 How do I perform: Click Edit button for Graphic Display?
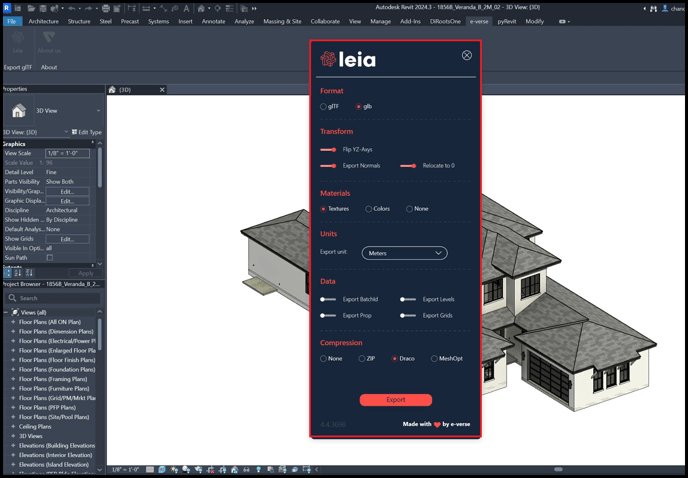pos(67,201)
